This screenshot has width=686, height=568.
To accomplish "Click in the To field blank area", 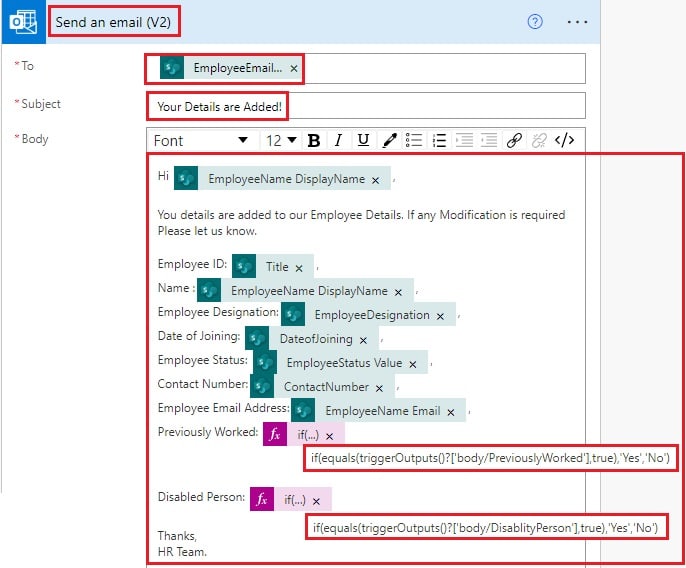I will point(444,68).
